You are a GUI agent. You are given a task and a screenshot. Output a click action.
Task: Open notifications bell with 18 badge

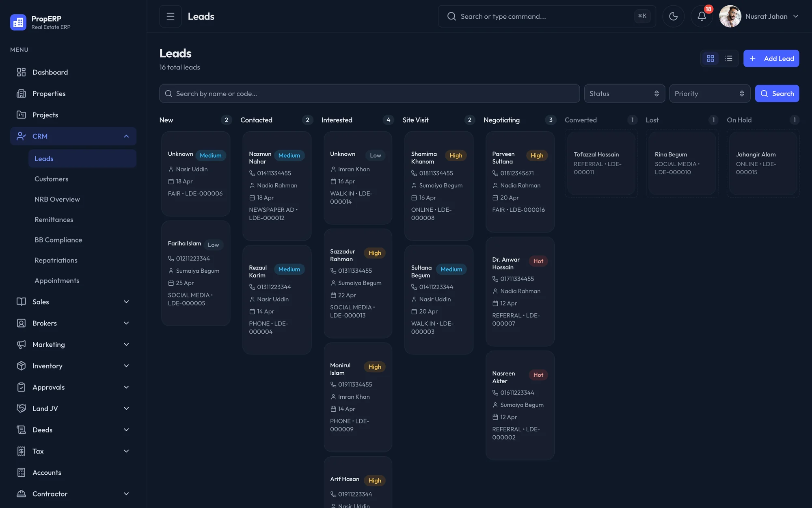[702, 16]
